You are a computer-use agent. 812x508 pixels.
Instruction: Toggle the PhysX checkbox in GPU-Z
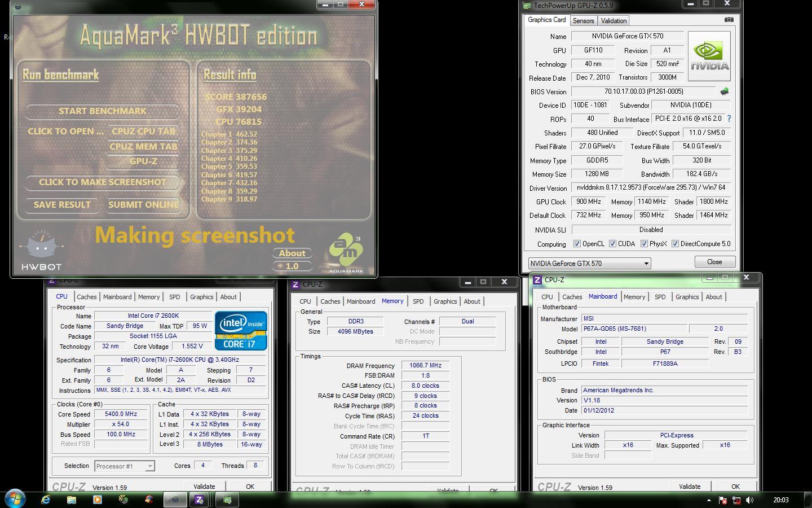click(644, 244)
